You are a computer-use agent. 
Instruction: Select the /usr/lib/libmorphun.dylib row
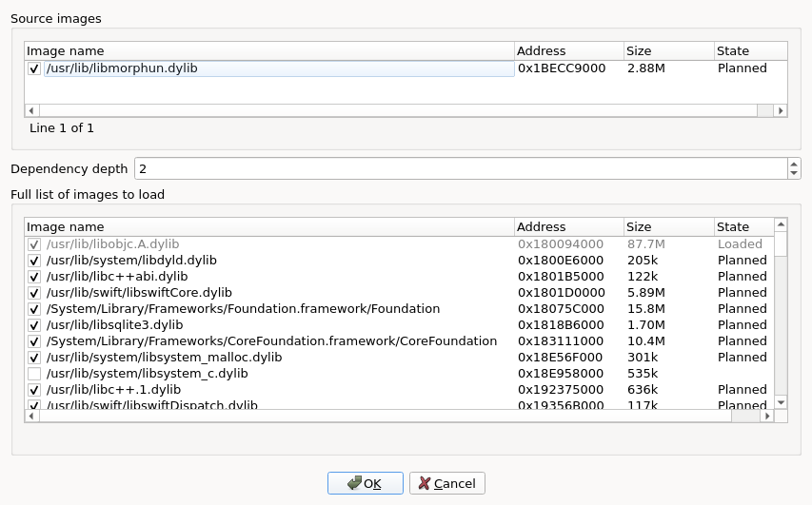(x=406, y=68)
